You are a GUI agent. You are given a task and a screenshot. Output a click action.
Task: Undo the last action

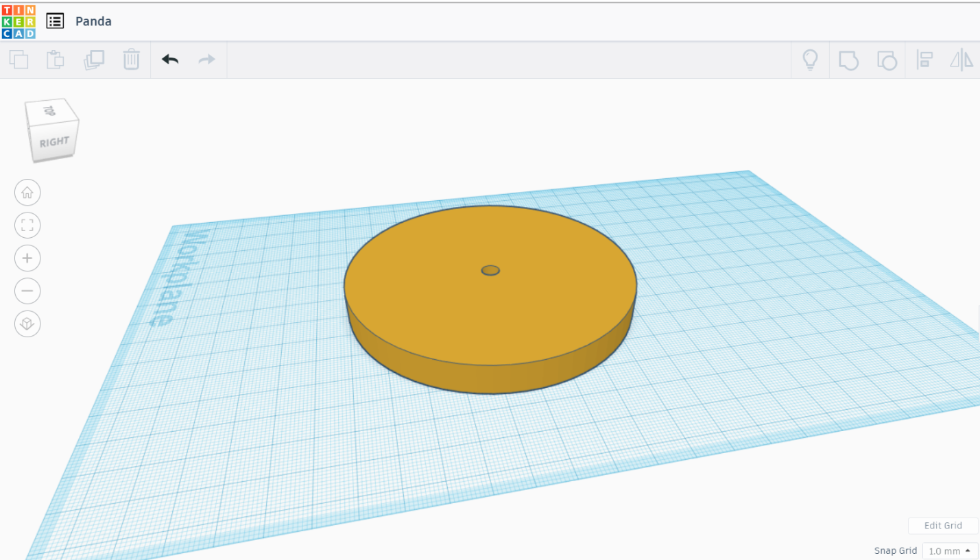click(x=170, y=60)
